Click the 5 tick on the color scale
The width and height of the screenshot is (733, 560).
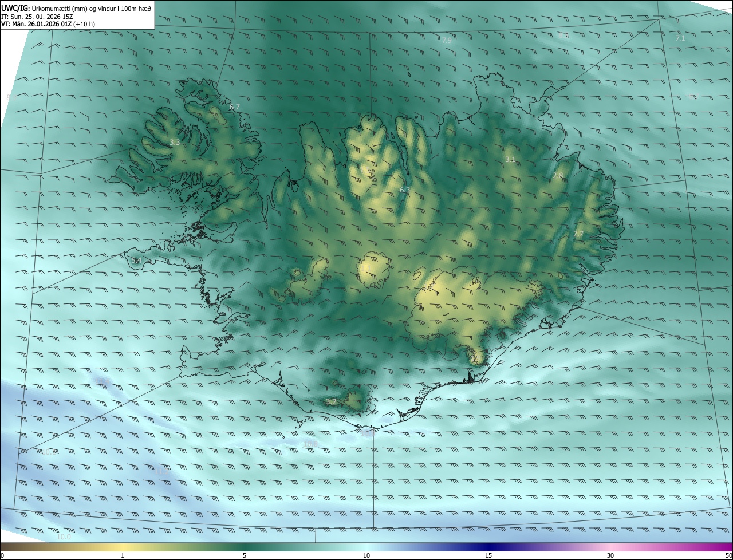pyautogui.click(x=245, y=555)
